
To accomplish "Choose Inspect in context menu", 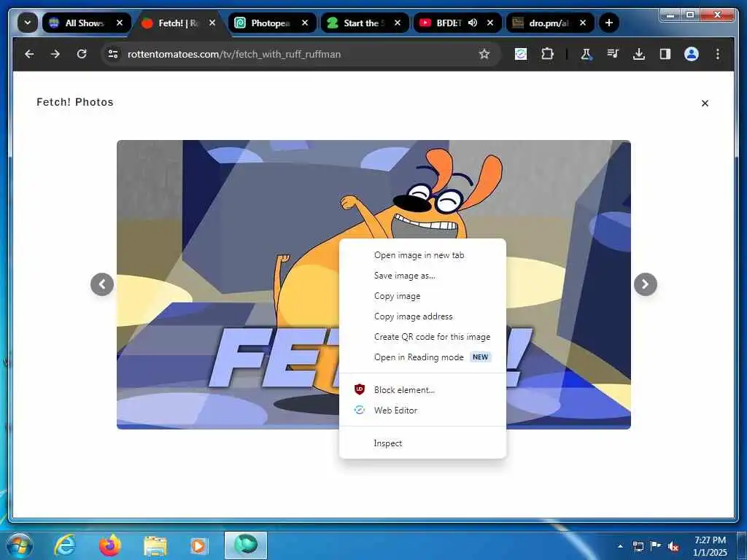I will click(422, 443).
